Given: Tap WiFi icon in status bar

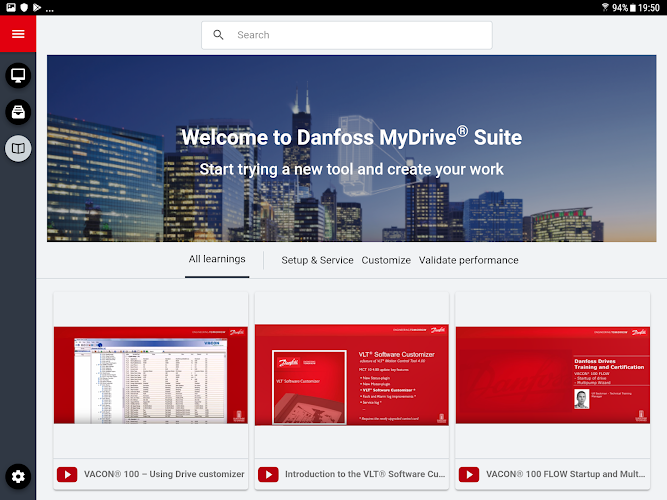Looking at the screenshot, I should click(x=605, y=7).
